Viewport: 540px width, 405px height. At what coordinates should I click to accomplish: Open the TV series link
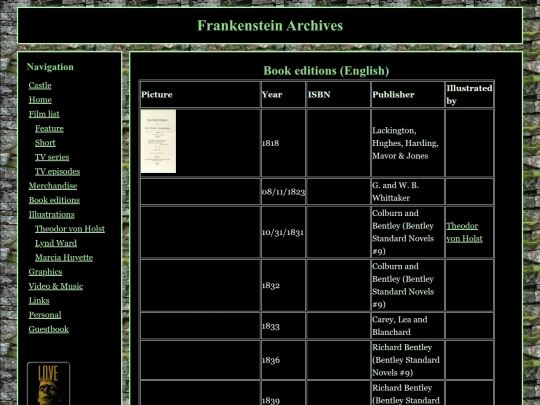point(52,157)
